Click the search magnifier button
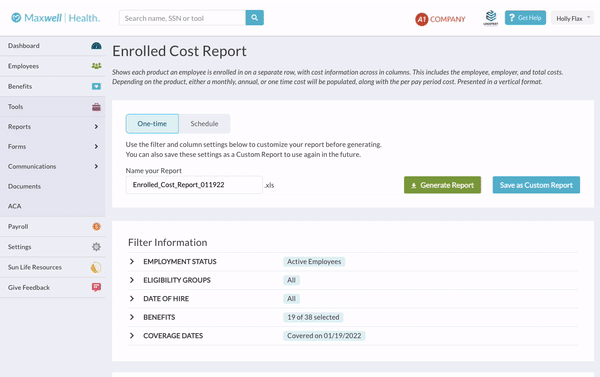 point(254,18)
